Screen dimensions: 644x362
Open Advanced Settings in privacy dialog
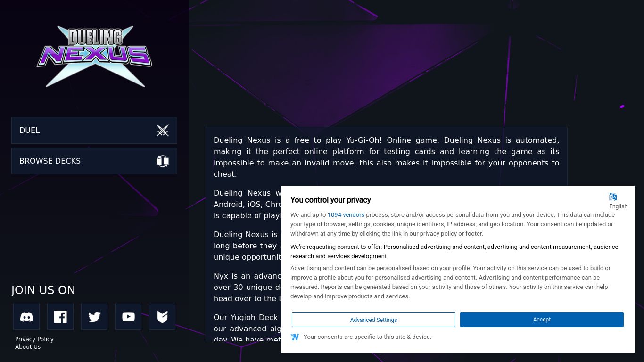click(x=373, y=320)
